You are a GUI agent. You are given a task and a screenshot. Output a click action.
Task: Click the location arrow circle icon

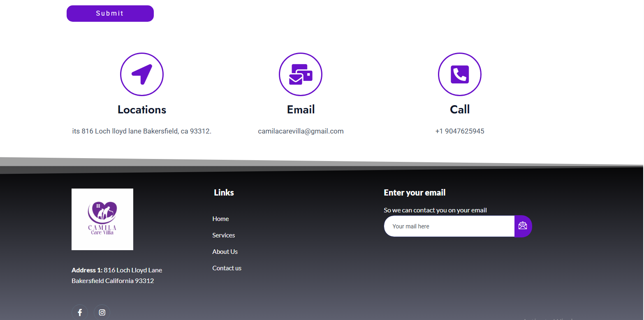(142, 74)
